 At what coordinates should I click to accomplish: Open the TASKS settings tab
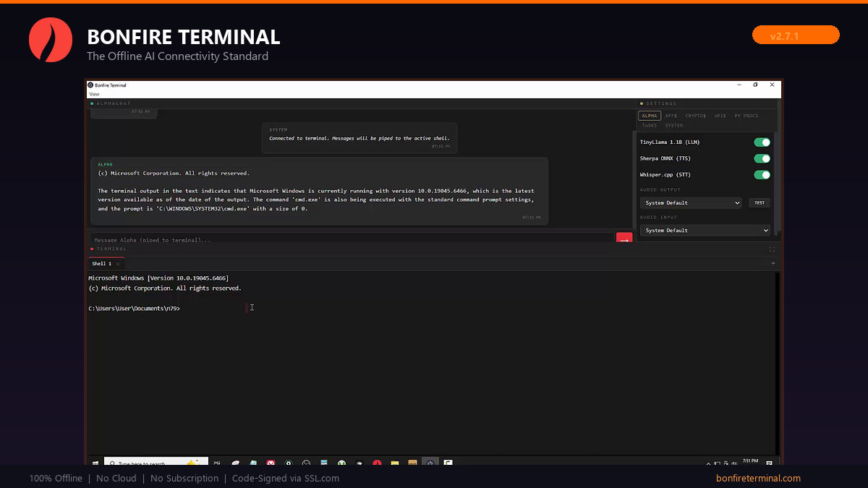click(x=650, y=126)
